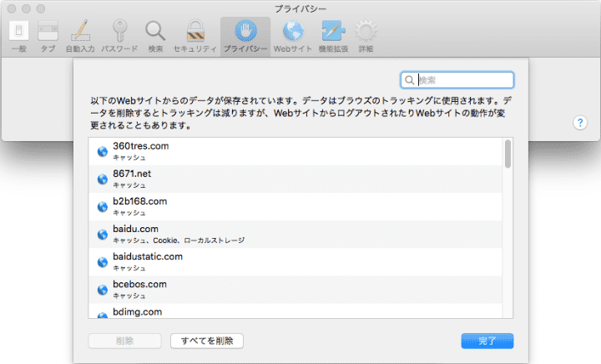Click the globe icon beside baidu.com

(x=103, y=235)
